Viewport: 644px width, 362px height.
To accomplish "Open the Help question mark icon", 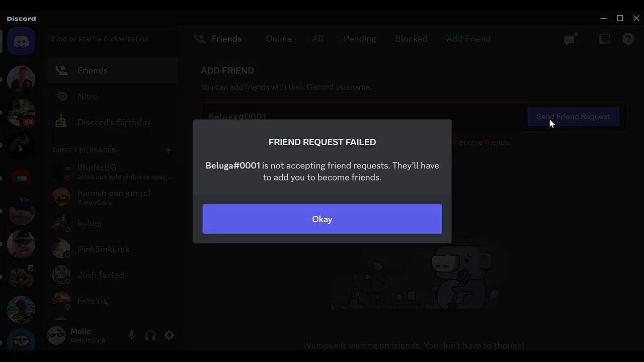I will coord(628,39).
